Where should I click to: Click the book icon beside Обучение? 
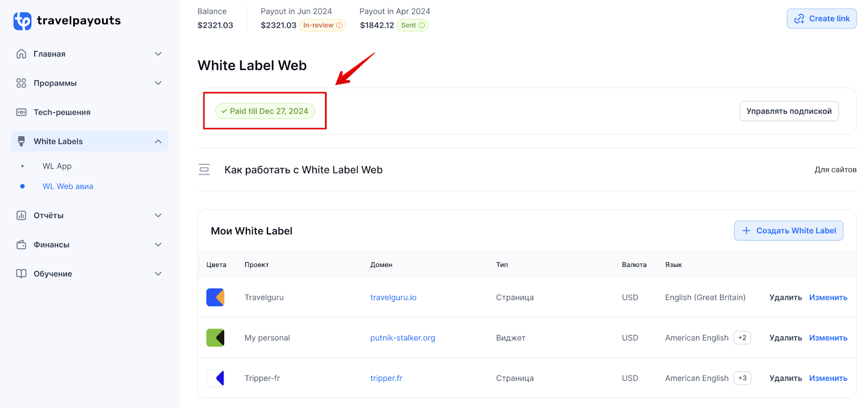(x=21, y=273)
